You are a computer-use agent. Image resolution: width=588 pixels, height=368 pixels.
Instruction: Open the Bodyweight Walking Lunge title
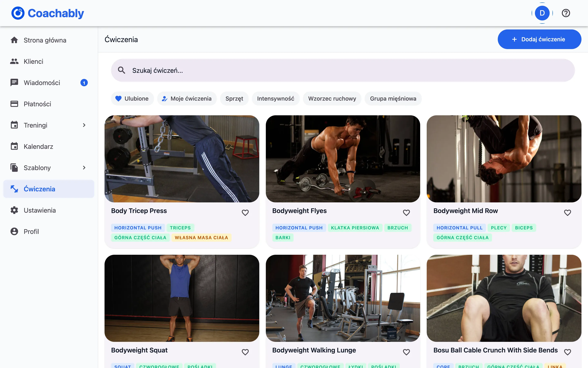tap(314, 350)
